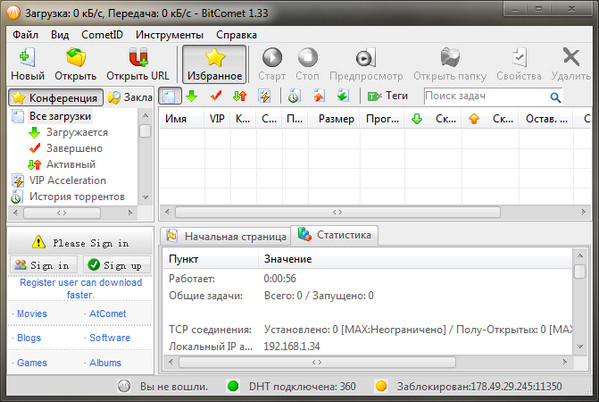Viewport: 599px width, 402px height.
Task: Click the orange-arrow page filter icon
Action: point(319,96)
